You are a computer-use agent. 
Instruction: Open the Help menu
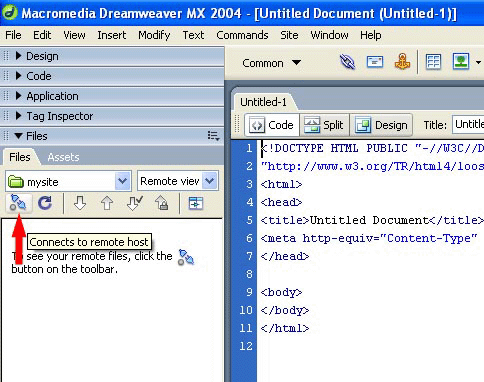pyautogui.click(x=371, y=35)
